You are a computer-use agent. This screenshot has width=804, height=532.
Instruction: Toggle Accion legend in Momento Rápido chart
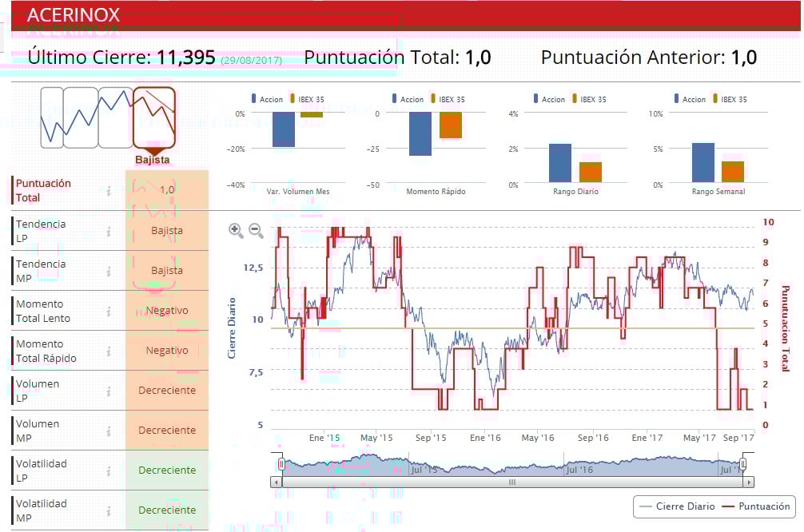[x=408, y=99]
